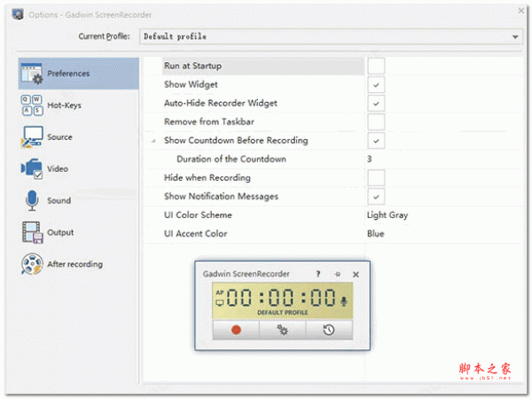Select the UI Accent Color label

tap(196, 234)
